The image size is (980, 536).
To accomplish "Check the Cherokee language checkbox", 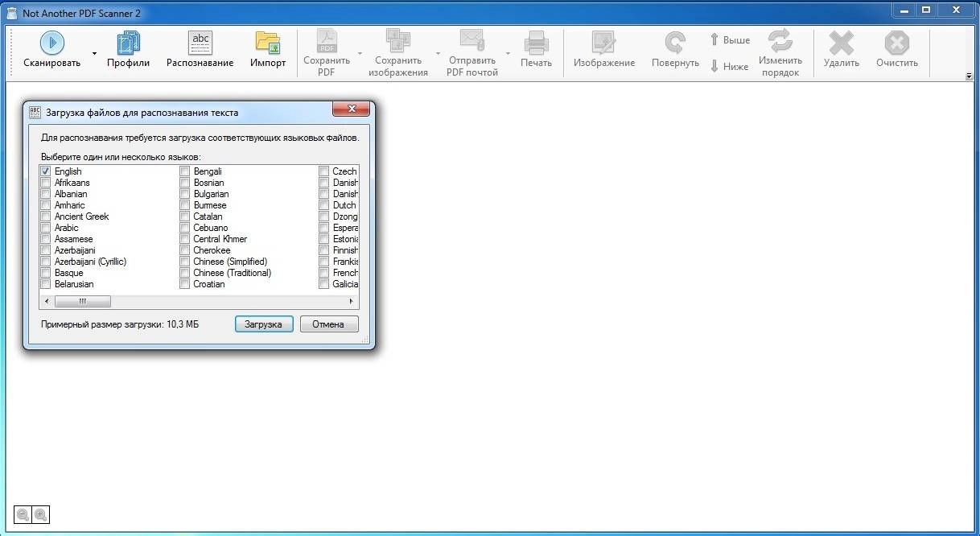I will coord(184,250).
